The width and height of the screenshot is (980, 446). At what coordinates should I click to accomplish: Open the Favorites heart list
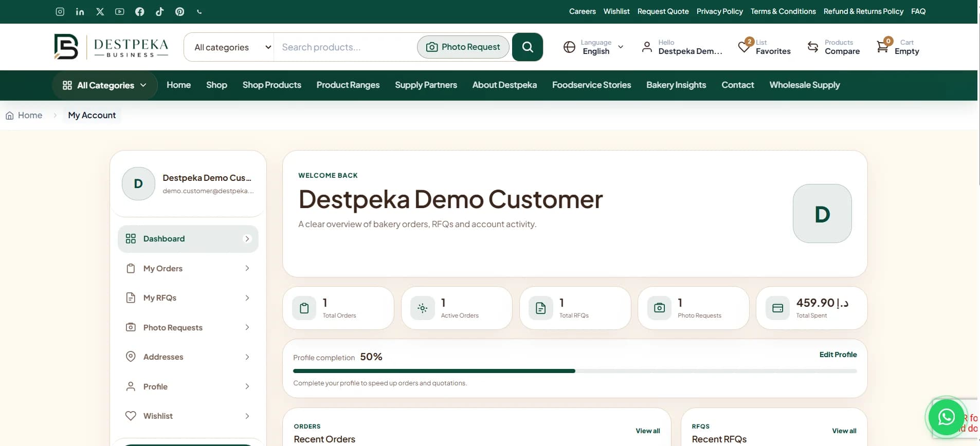(764, 47)
